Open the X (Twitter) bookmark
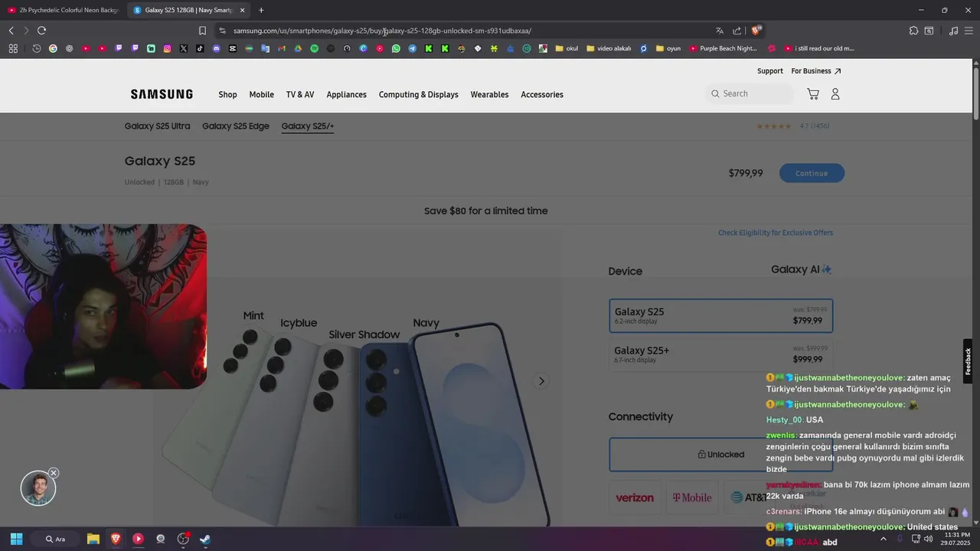Viewport: 980px width, 551px height. pos(184,48)
